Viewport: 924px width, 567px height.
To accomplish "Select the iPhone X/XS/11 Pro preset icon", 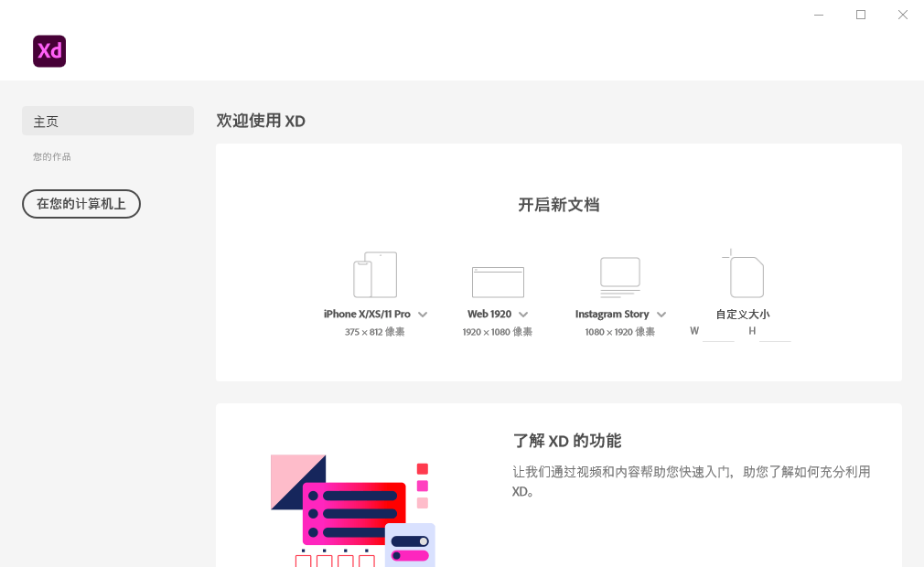I will coord(375,273).
